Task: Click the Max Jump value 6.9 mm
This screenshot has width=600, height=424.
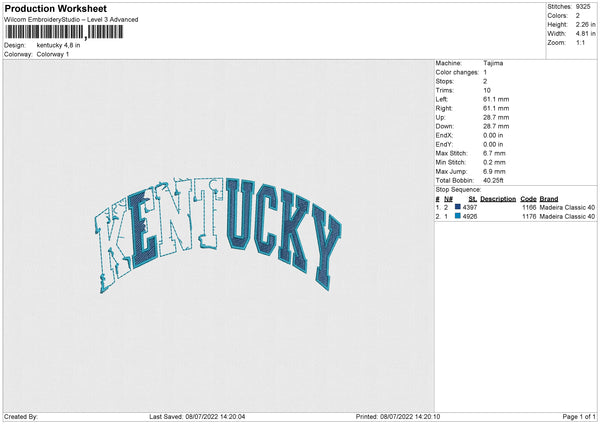Action: (494, 171)
